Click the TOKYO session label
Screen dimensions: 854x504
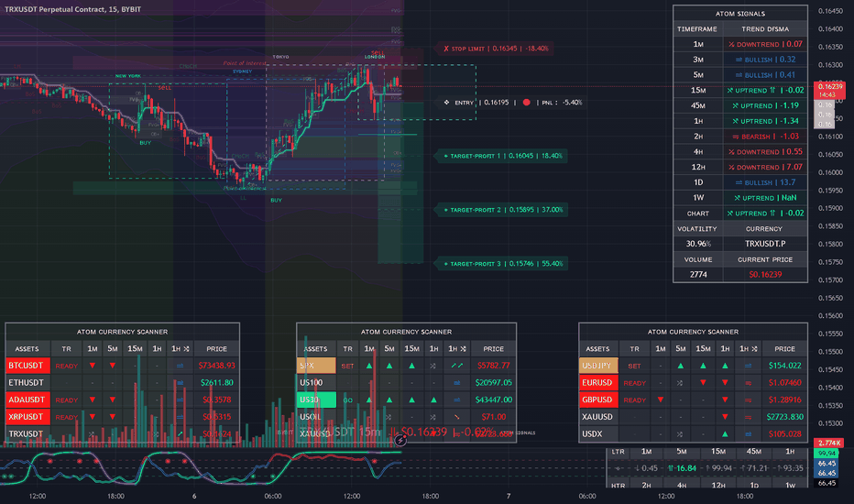281,57
